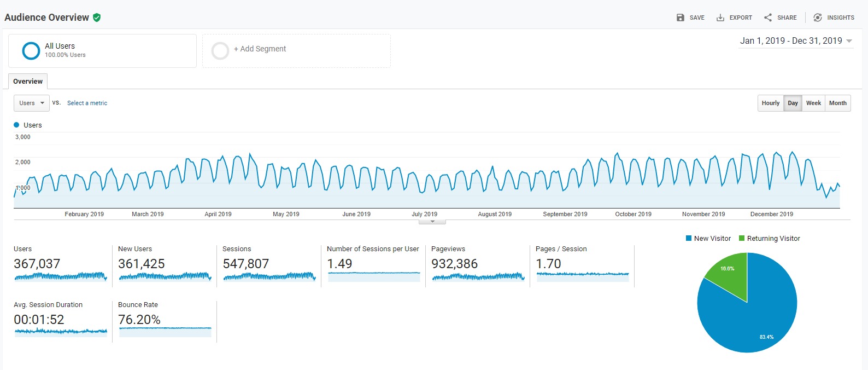Collapse the chart with the arrow below the timeline
868x370 pixels.
(432, 222)
